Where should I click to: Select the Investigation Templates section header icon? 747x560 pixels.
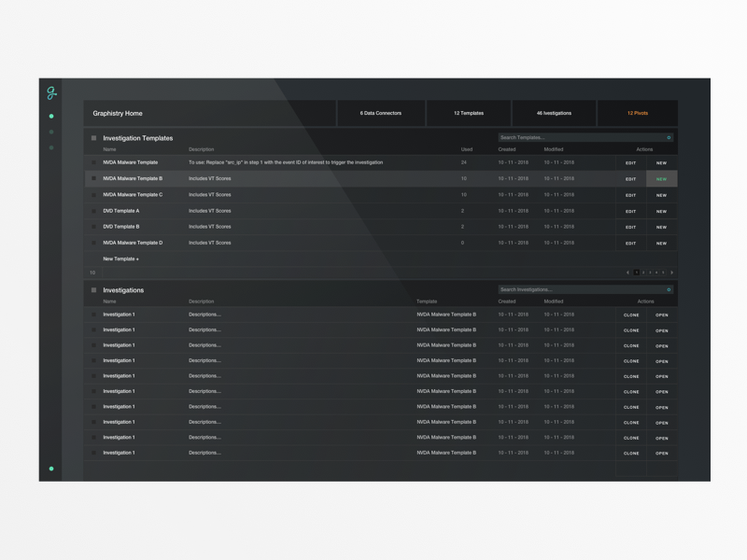click(x=93, y=136)
